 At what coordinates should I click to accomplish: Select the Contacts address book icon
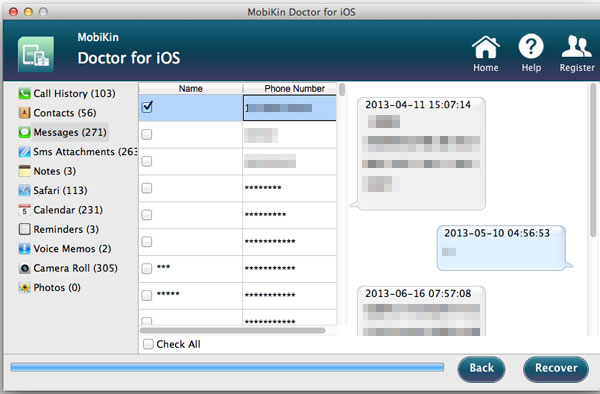coord(24,113)
